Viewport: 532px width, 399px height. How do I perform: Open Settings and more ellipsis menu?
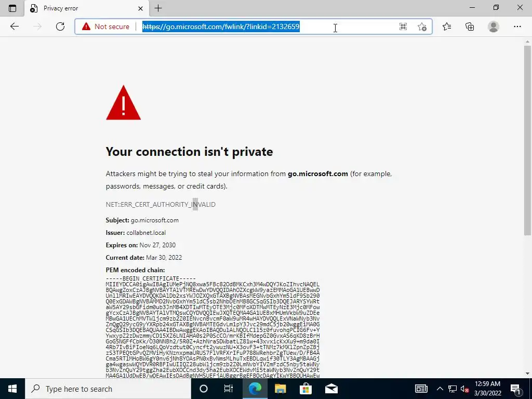tap(517, 26)
